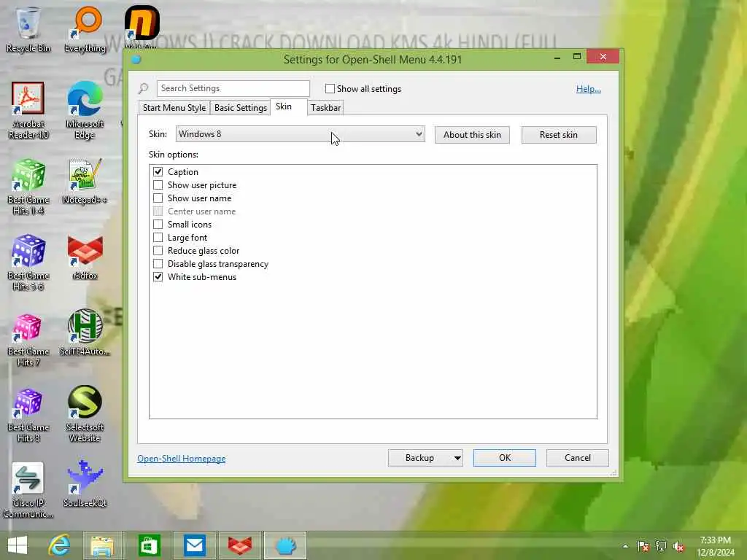
Task: Enable the Show all settings checkbox
Action: [330, 88]
